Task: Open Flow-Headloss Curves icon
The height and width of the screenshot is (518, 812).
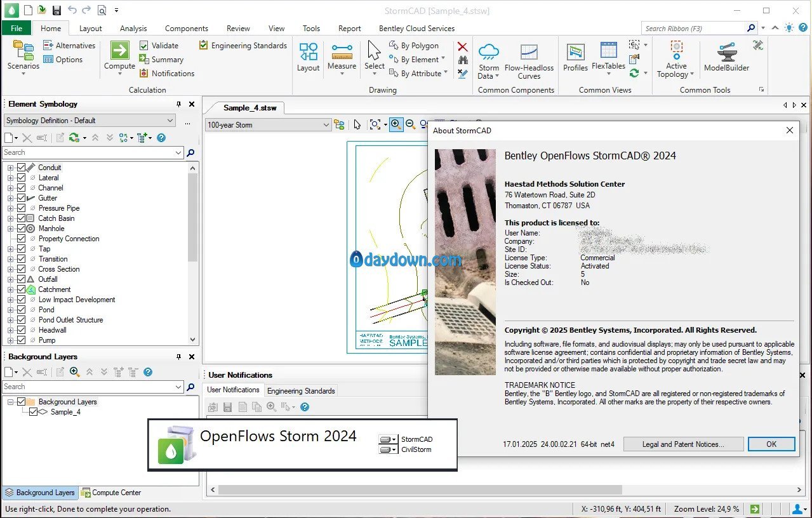Action: (529, 61)
